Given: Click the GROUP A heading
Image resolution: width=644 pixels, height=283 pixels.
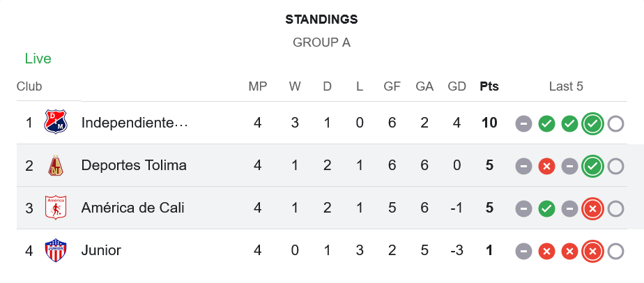Looking at the screenshot, I should pos(321,42).
